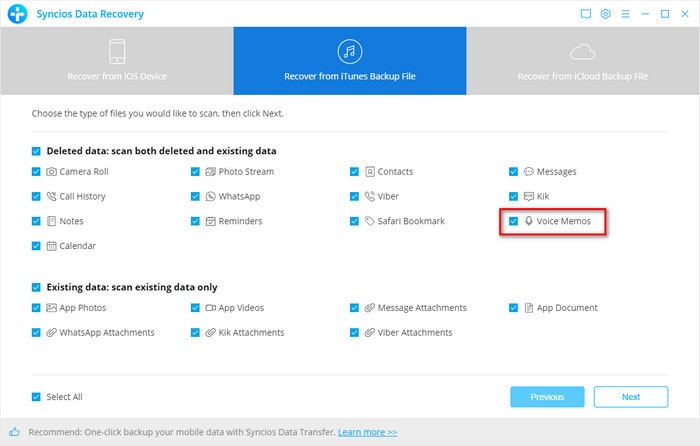This screenshot has height=446, width=700.
Task: Uncheck the Deleted data group checkbox
Action: pos(36,151)
